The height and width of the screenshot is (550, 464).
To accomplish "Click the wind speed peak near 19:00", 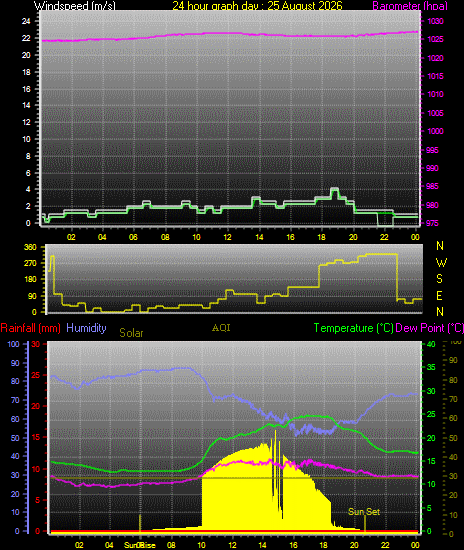I will click(335, 190).
